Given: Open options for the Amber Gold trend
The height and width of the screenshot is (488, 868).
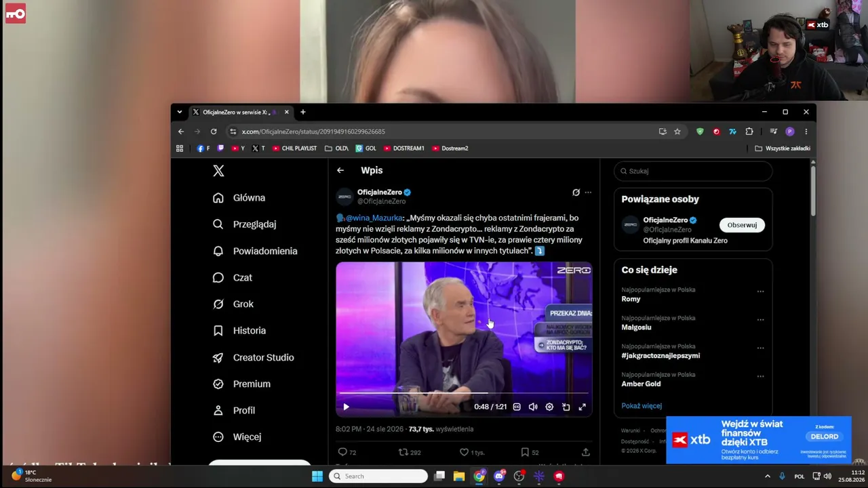Looking at the screenshot, I should pyautogui.click(x=760, y=377).
